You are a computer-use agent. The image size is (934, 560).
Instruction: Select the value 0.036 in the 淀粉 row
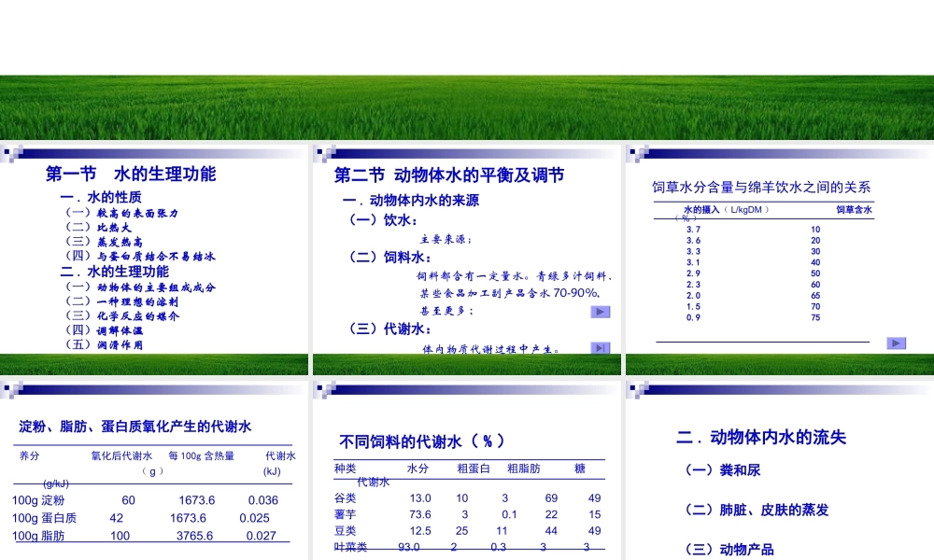[x=263, y=500]
